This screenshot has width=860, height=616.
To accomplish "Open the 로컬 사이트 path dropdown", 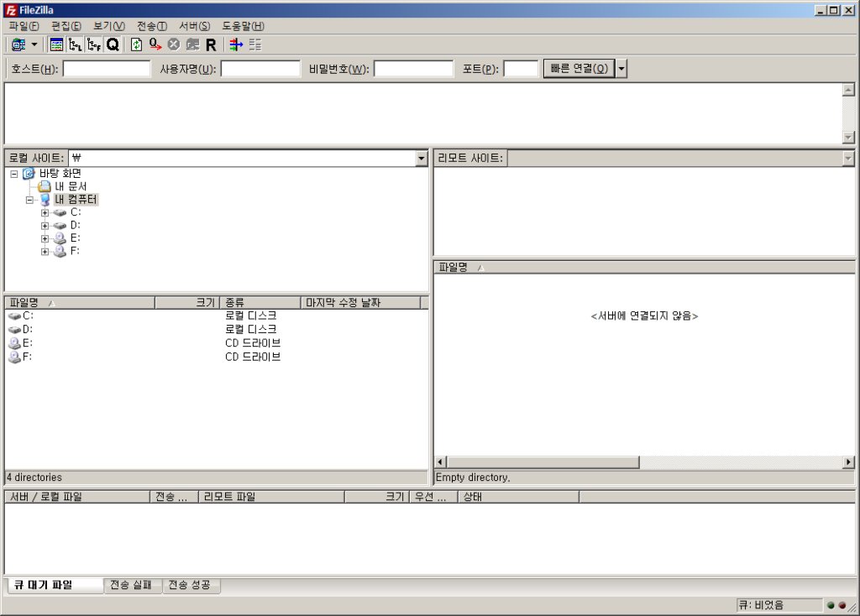I will 421,159.
